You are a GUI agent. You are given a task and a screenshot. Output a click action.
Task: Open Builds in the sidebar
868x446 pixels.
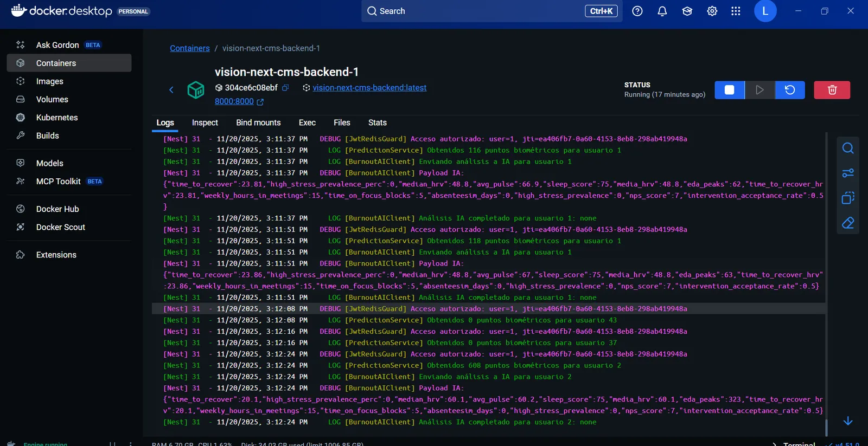pyautogui.click(x=69, y=135)
